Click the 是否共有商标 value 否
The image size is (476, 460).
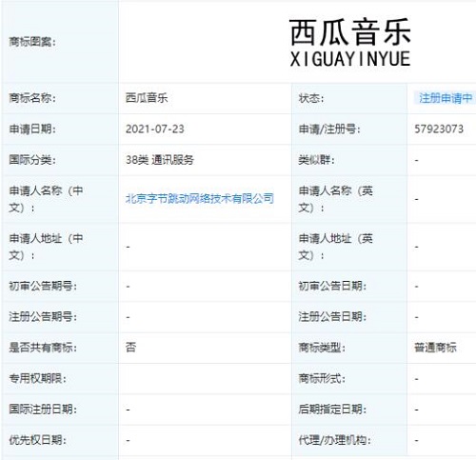131,347
